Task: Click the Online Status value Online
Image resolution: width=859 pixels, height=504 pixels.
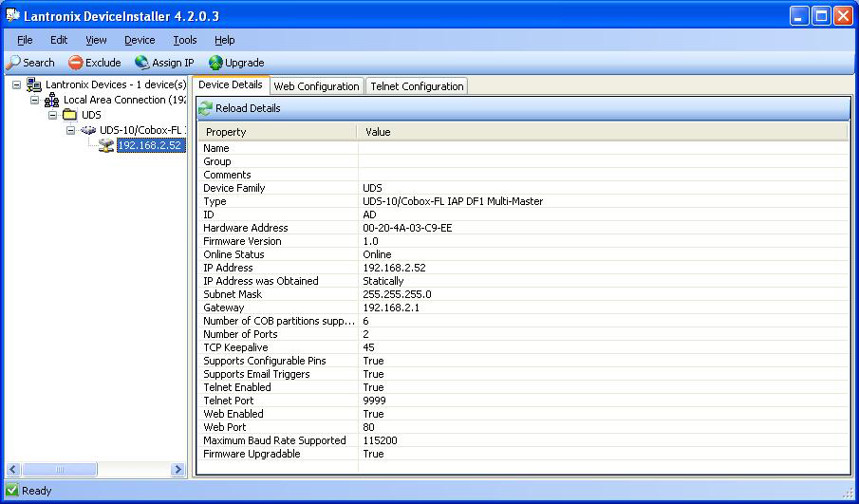Action: (x=378, y=254)
